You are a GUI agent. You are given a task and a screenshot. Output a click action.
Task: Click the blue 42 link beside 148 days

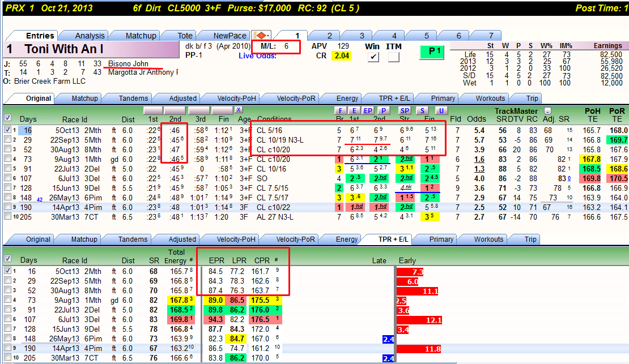(40, 199)
